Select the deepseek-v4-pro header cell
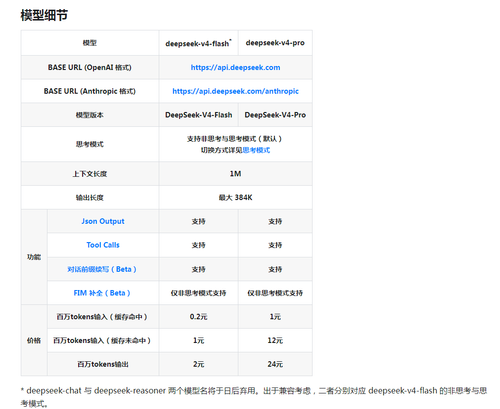500x409 pixels. (x=275, y=43)
